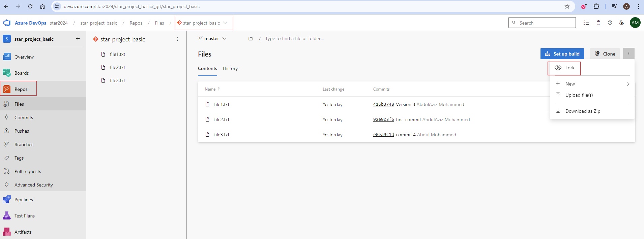
Task: Choose Download as Zip from the menu
Action: click(592, 111)
